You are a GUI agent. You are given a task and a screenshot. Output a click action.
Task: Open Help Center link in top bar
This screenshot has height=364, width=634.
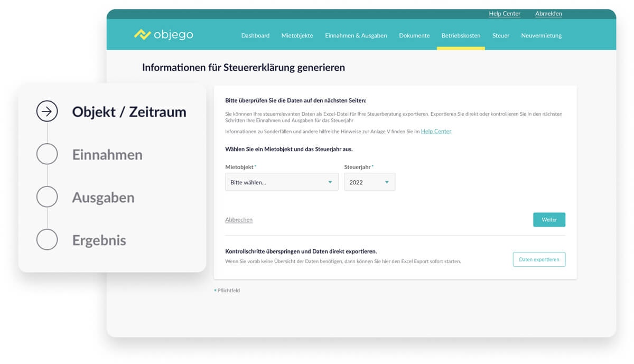point(505,14)
